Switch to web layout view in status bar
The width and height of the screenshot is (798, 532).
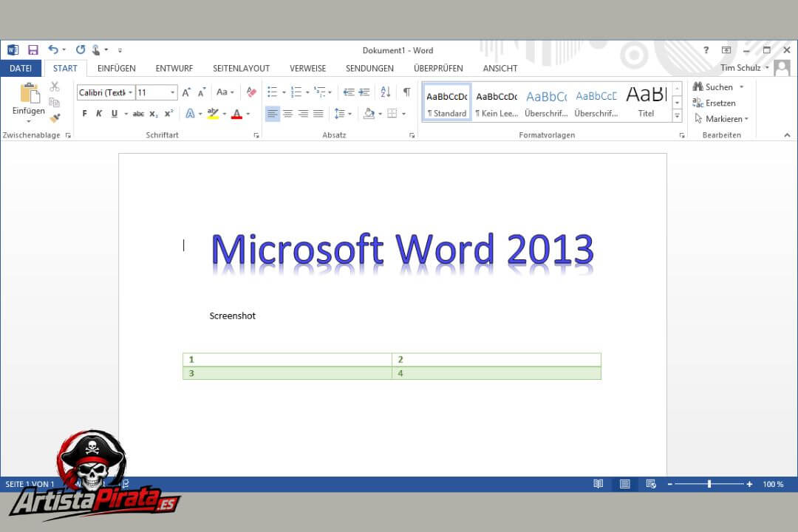[651, 484]
